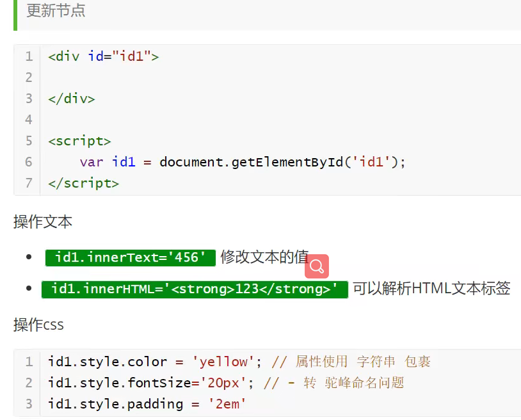Viewport: 521px width, 420px height.
Task: Click the 更新节点 heading
Action: click(x=56, y=10)
